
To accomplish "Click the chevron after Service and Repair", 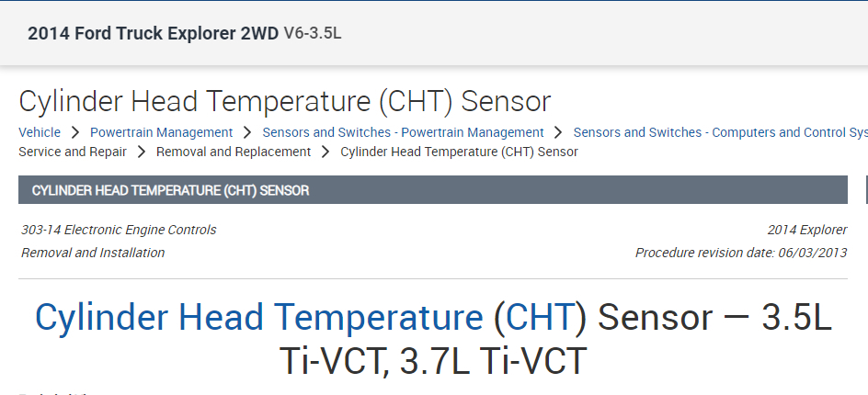I will coord(142,152).
